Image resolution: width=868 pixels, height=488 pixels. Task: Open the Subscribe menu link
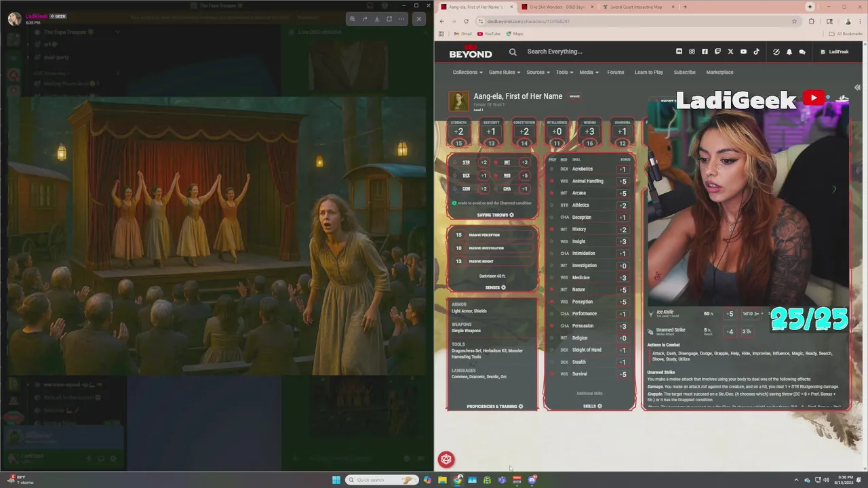[684, 72]
